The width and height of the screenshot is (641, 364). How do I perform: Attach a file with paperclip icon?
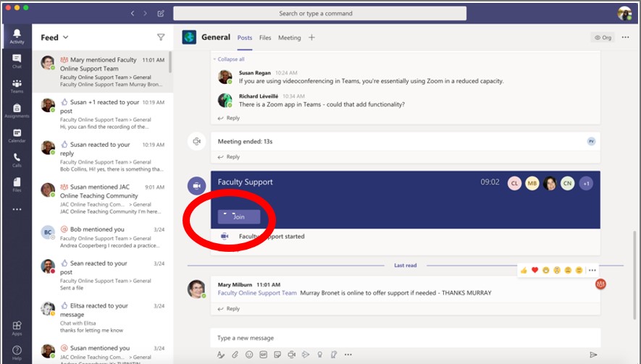point(235,355)
